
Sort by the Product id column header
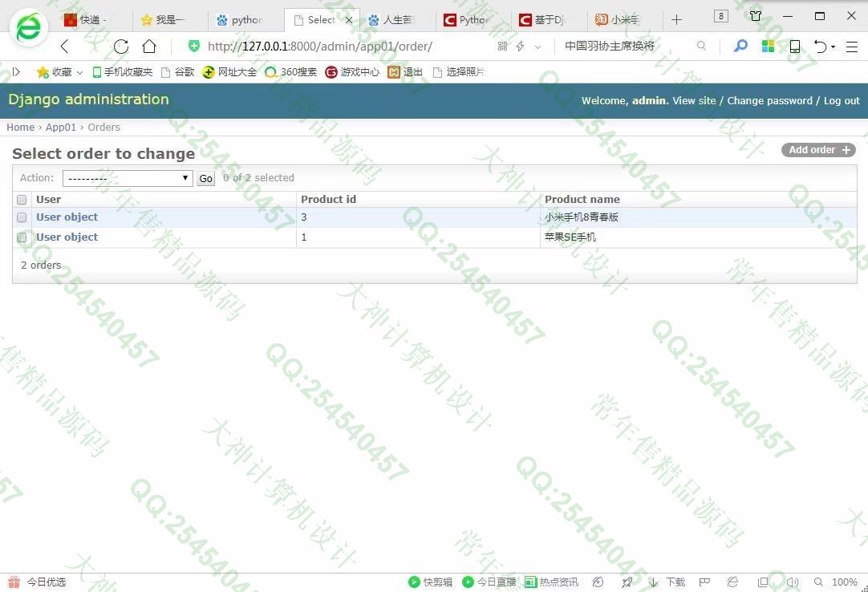pyautogui.click(x=328, y=200)
